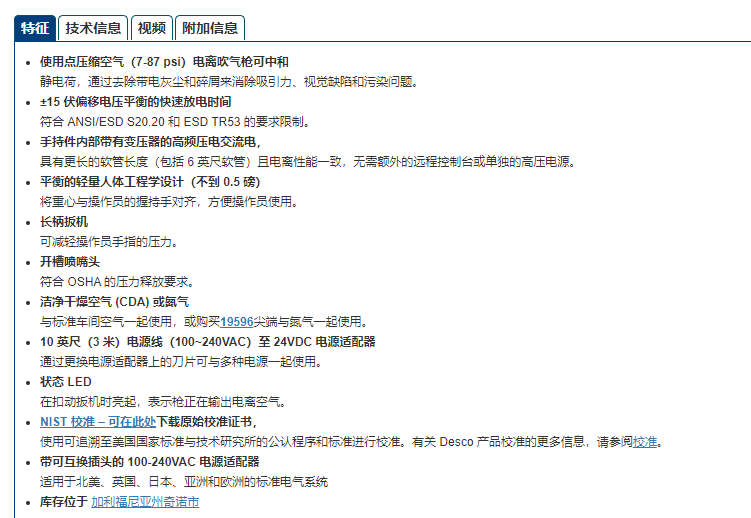Select the heading 洁净干燥空气 (CDA) 或氮气

(x=114, y=302)
